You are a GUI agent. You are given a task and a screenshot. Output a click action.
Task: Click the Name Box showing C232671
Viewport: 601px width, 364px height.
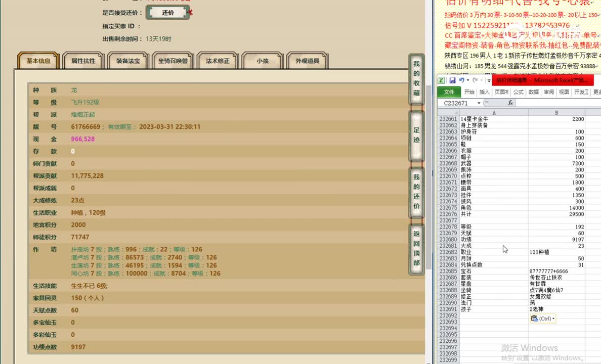tap(457, 103)
